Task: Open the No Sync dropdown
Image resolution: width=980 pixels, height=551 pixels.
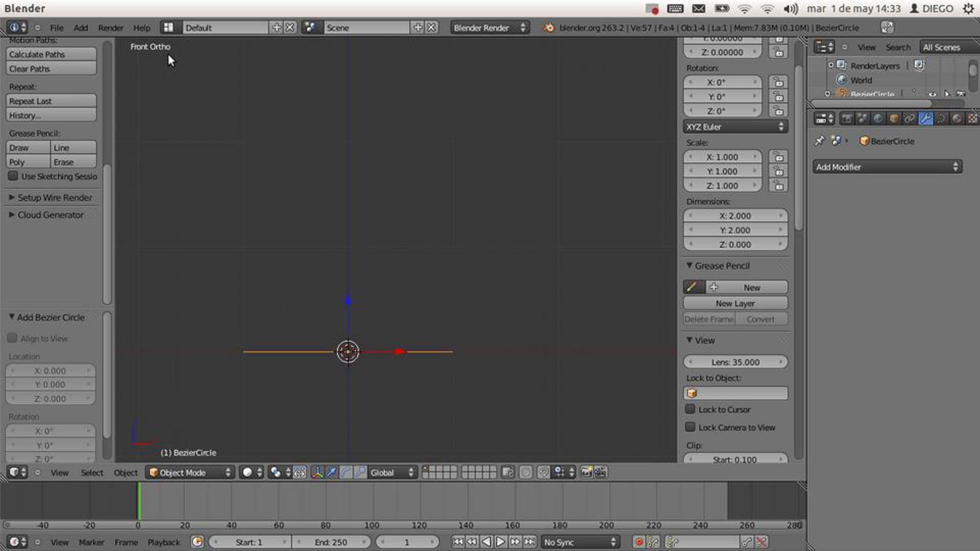Action: [x=580, y=542]
